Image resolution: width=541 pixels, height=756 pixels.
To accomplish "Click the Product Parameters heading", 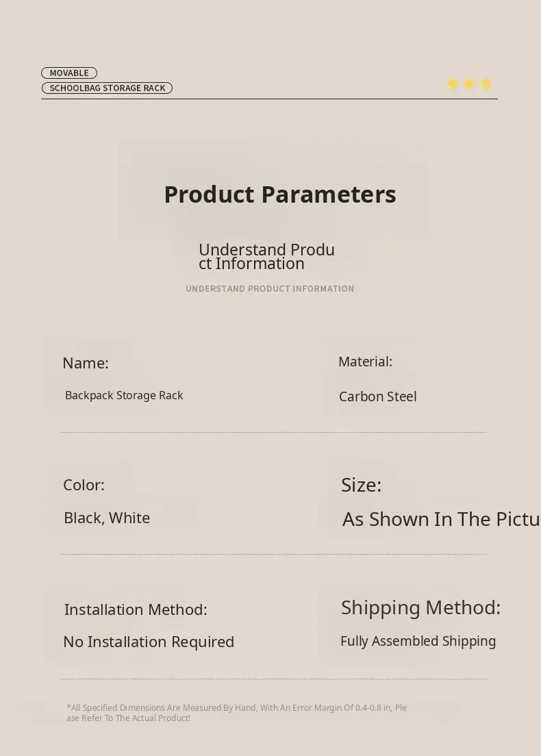I will [x=279, y=194].
